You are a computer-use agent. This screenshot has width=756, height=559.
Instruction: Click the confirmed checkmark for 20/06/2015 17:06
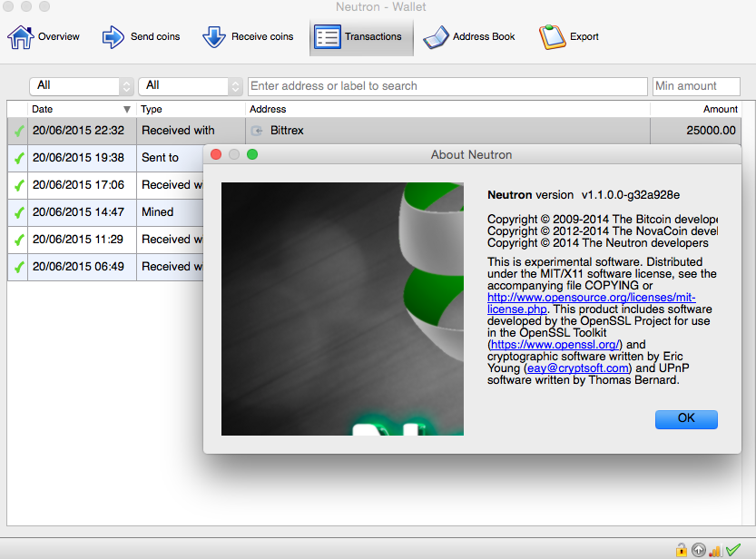point(19,185)
